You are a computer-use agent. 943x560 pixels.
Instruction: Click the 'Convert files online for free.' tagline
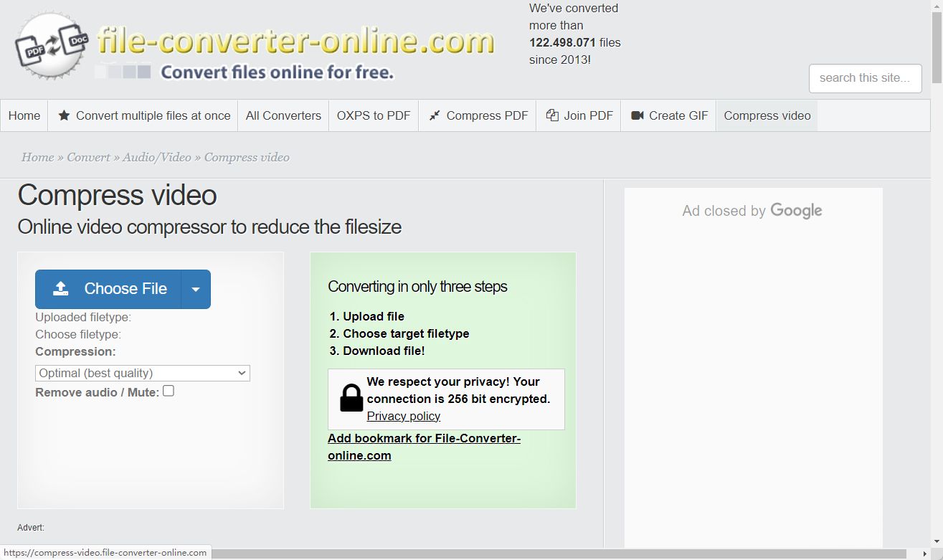278,72
